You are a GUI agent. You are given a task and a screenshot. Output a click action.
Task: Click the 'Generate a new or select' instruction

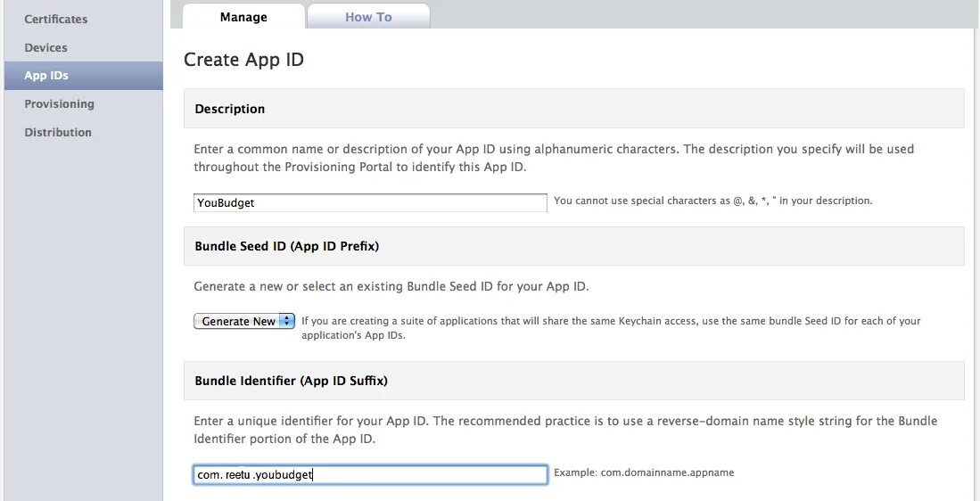(391, 287)
